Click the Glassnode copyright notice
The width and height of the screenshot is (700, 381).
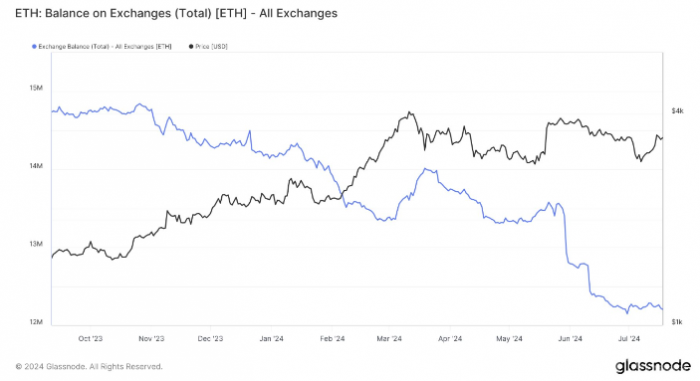click(x=89, y=367)
